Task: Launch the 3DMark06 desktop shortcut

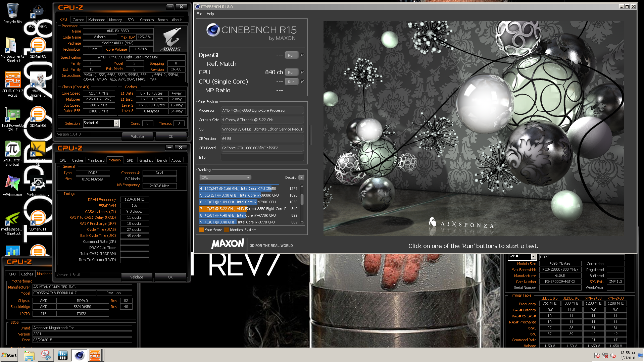Action: (x=38, y=117)
